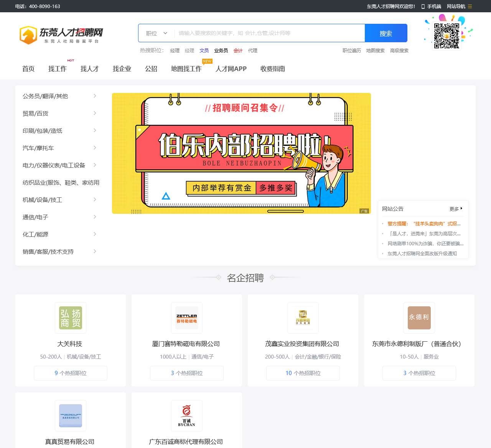This screenshot has height=448, width=491.
Task: Expand 汽车/摩托车 category arrow
Action: [95, 148]
